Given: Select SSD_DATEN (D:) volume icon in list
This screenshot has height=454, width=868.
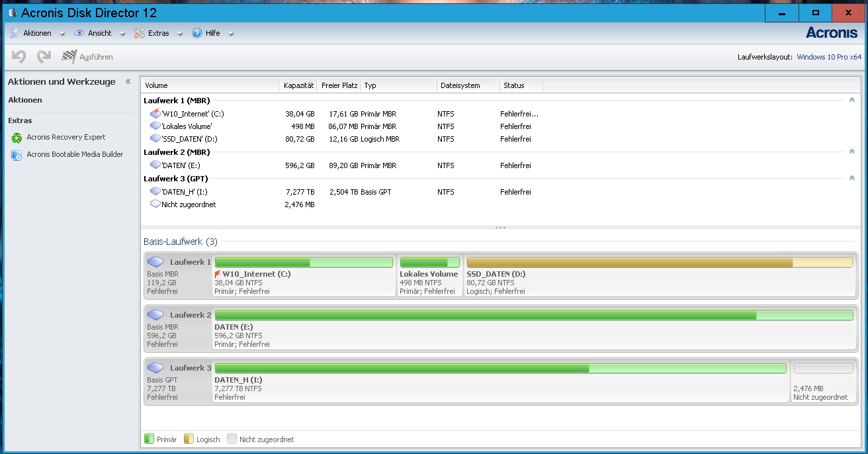Looking at the screenshot, I should 155,139.
